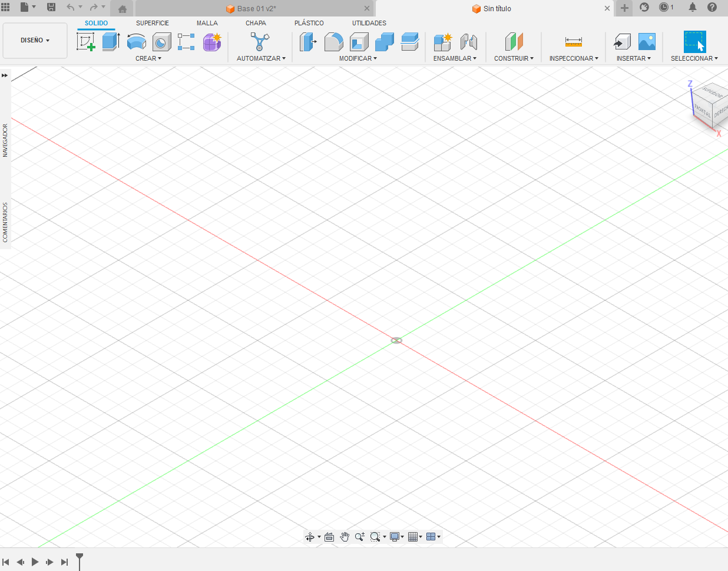This screenshot has height=571, width=728.
Task: Select the Fillet tool
Action: point(334,42)
